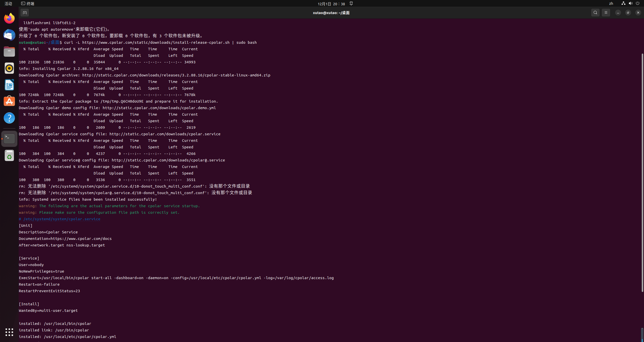Click the install-release-cpolar.sh URL in the curl command
The image size is (644, 342).
tap(156, 42)
